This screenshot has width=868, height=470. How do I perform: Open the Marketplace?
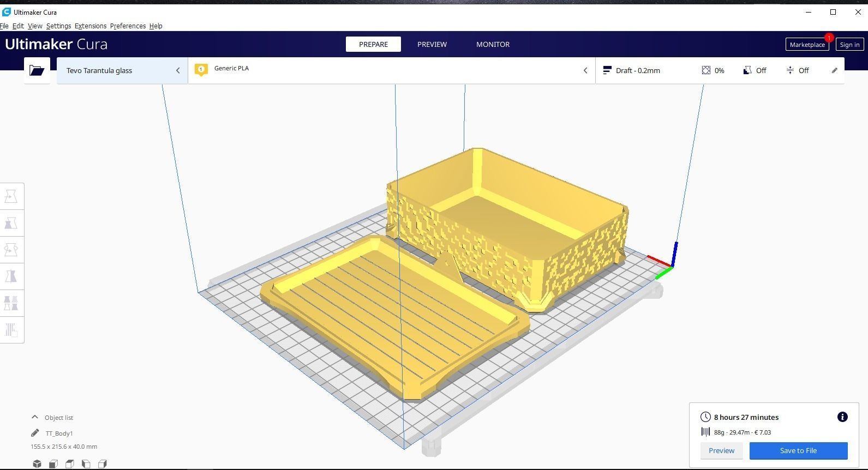(x=807, y=45)
